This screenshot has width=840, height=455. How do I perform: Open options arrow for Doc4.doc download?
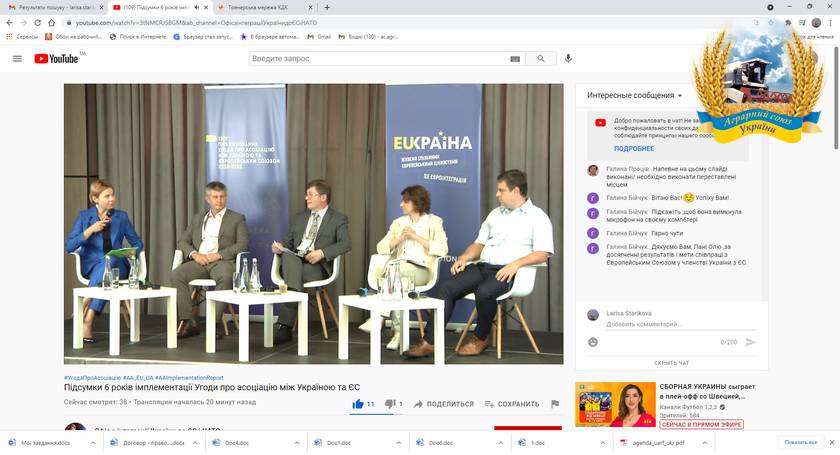point(297,443)
